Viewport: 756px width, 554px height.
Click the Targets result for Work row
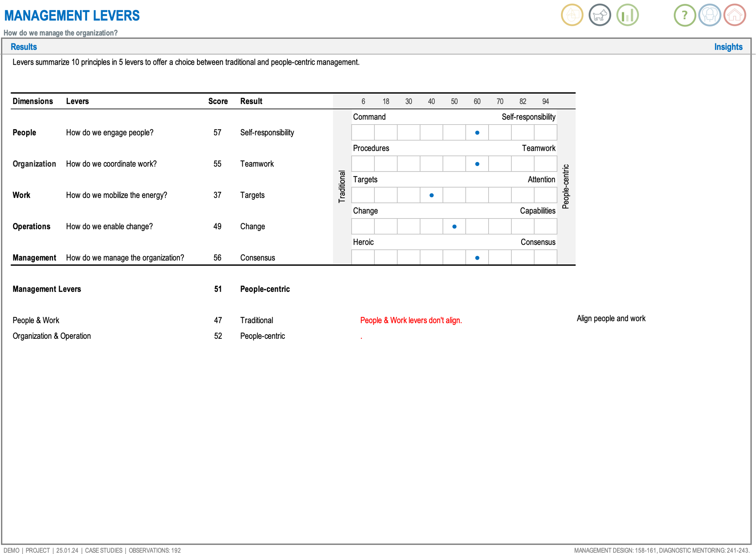coord(252,196)
